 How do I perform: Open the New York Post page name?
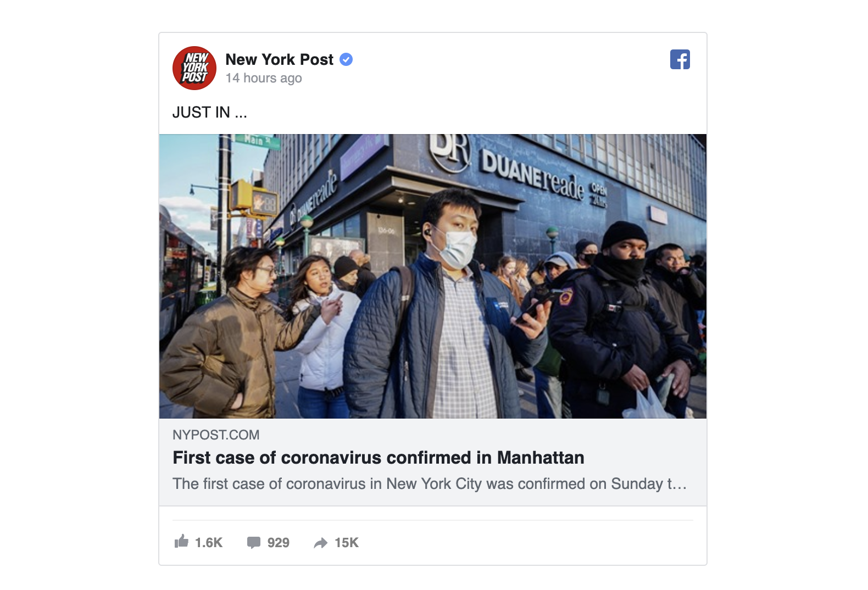280,59
